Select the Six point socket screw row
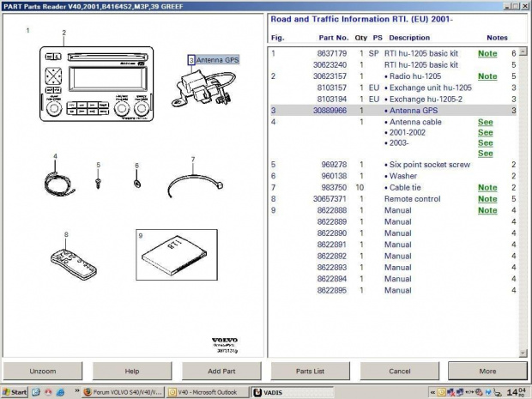Viewport: 532px width, 399px height. coord(394,165)
